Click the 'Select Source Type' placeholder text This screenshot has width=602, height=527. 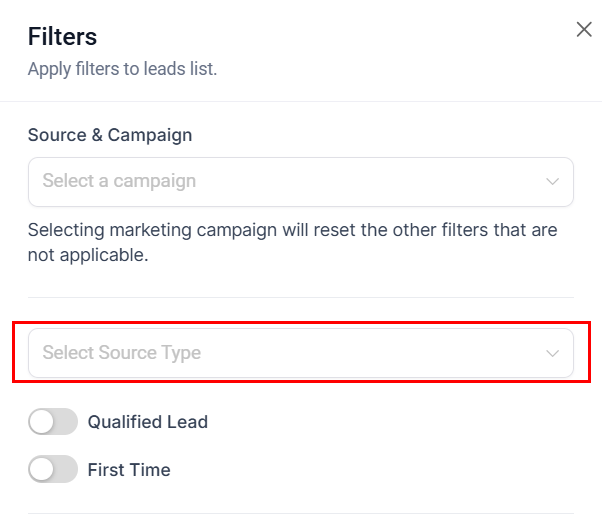[x=121, y=353]
